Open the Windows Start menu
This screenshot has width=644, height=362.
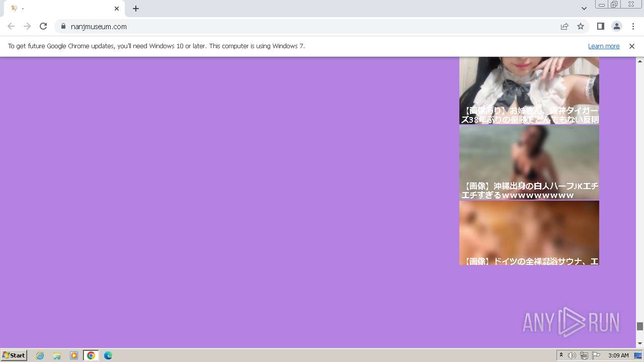pos(14,355)
